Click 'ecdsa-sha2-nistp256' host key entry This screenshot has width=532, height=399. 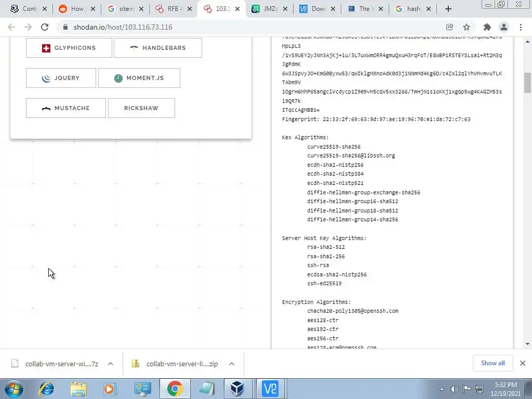pyautogui.click(x=337, y=274)
